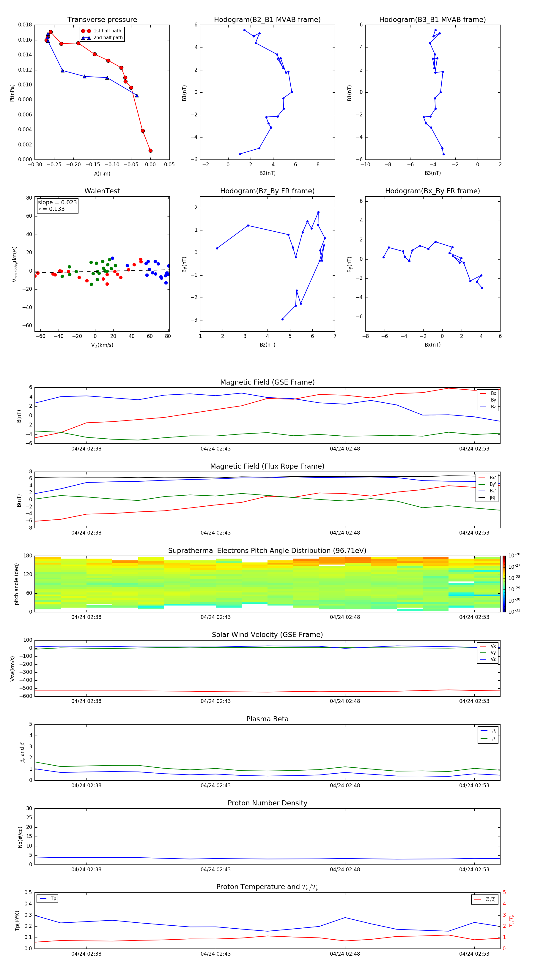This screenshot has height=980, width=535.
Task: Click the 'Bx(nT)' x-axis label
Action: 432,345
